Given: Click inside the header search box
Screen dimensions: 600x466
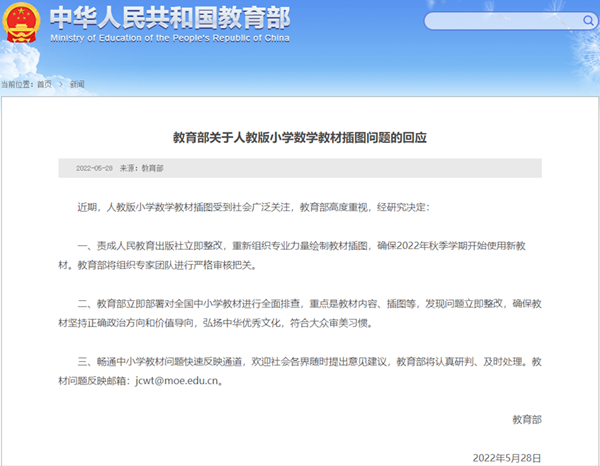Looking at the screenshot, I should pyautogui.click(x=500, y=20).
